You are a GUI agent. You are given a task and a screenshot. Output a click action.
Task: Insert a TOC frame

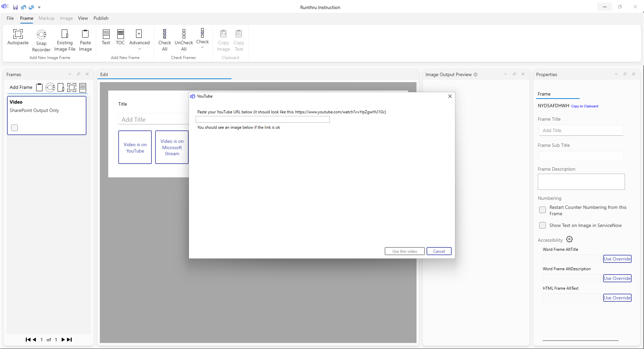(120, 34)
